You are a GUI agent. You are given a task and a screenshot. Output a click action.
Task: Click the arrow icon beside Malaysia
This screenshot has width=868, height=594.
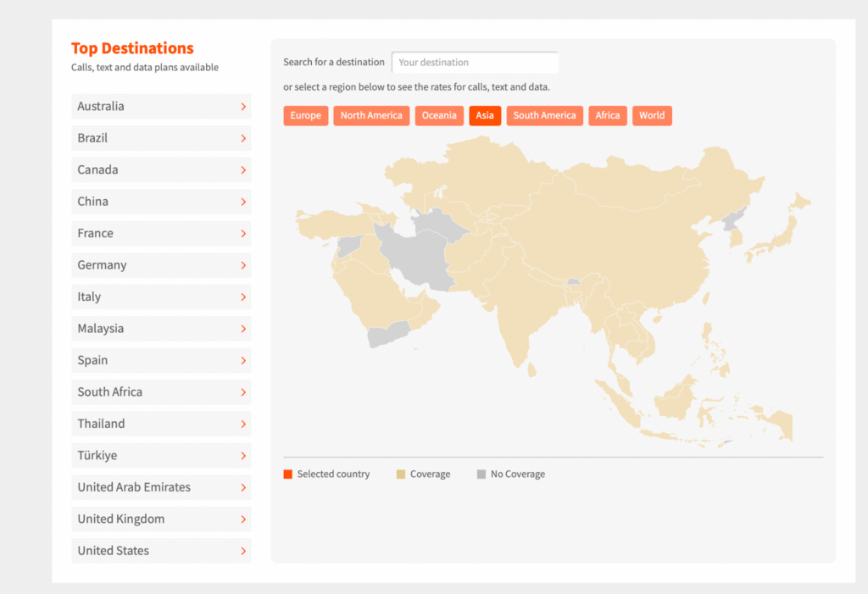[x=243, y=329]
